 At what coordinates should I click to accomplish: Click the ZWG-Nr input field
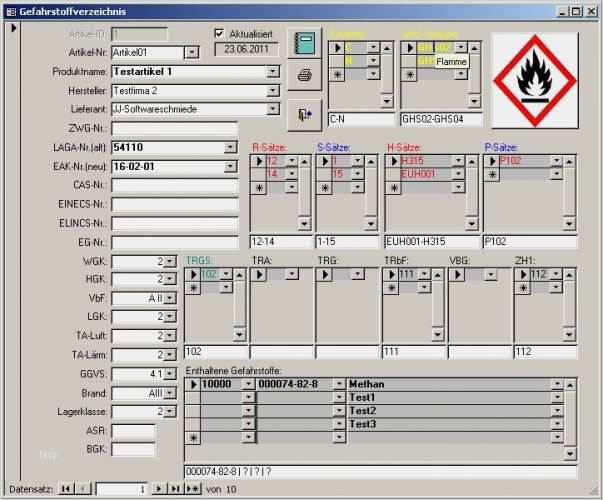(175, 128)
